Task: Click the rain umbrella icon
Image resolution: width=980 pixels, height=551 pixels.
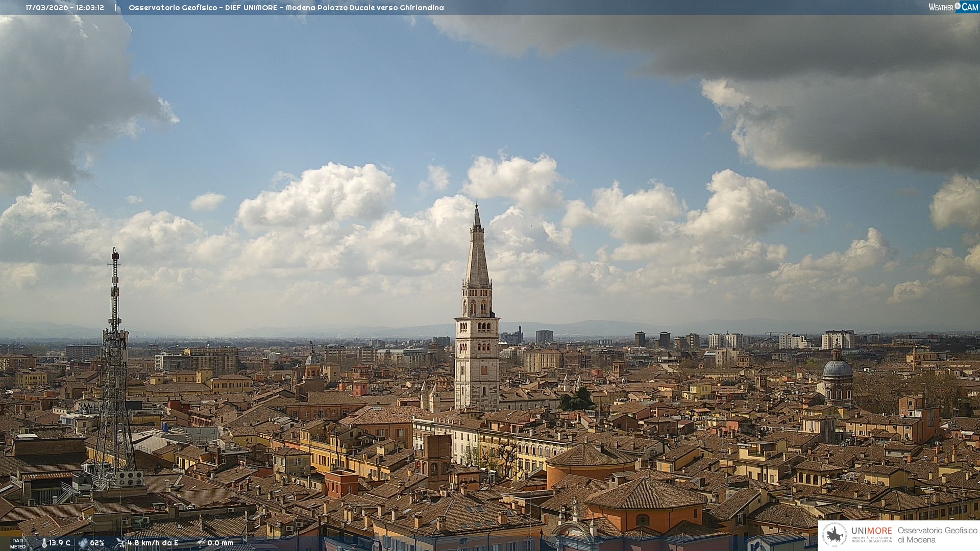Action: click(201, 543)
